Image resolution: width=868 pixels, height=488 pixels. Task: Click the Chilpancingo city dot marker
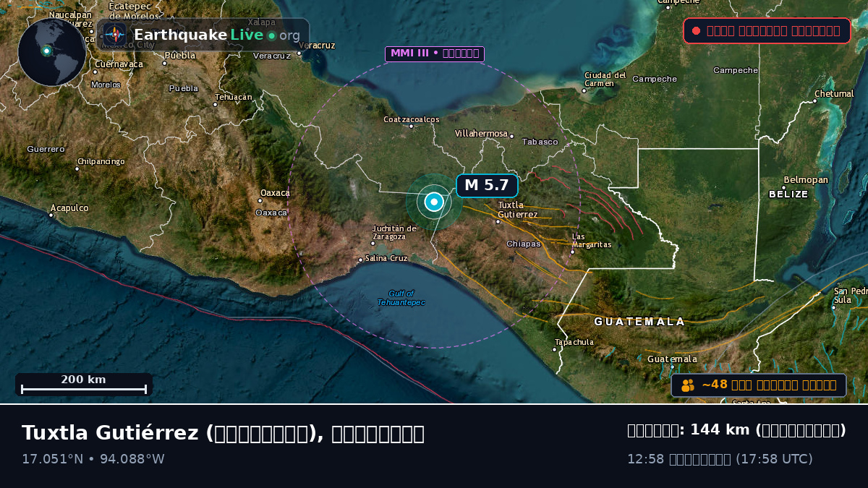pyautogui.click(x=77, y=169)
